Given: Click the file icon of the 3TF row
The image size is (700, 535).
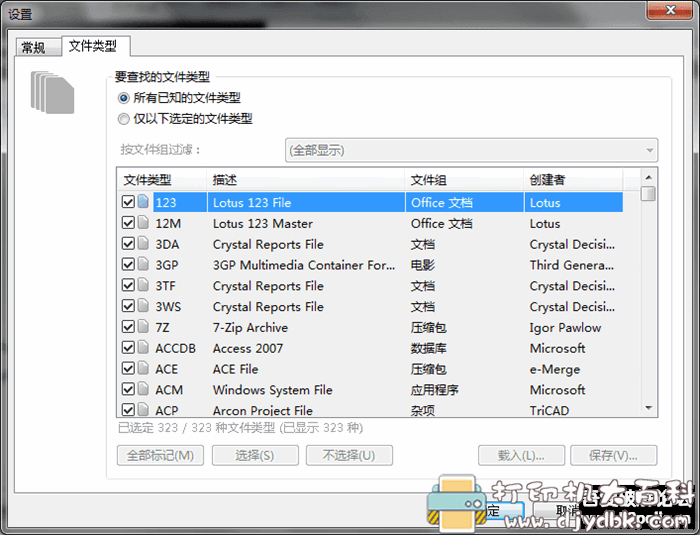Looking at the screenshot, I should coord(143,285).
